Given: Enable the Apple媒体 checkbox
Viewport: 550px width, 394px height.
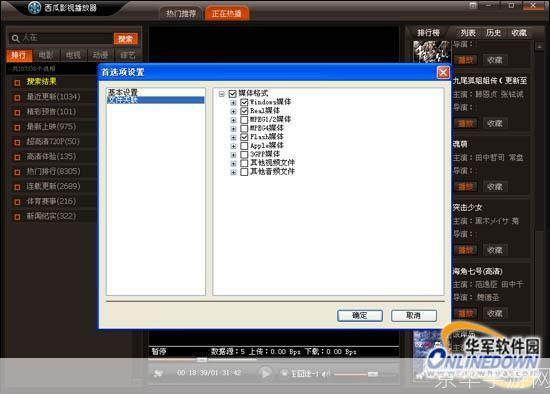Looking at the screenshot, I should click(x=244, y=146).
